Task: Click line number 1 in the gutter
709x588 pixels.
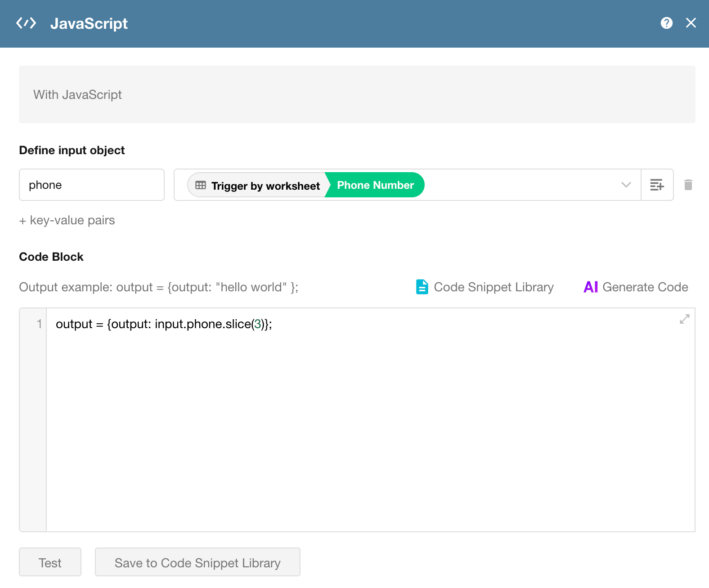Action: pyautogui.click(x=39, y=324)
